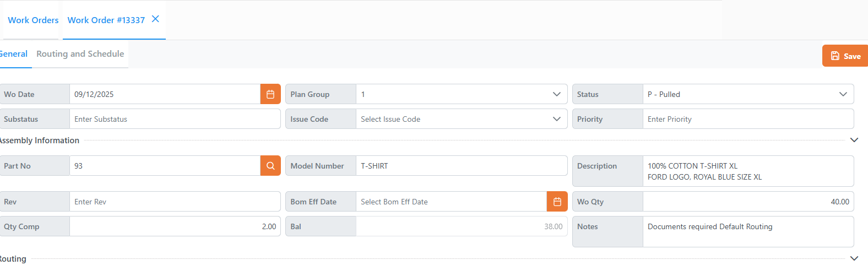The height and width of the screenshot is (265, 868).
Task: Click the Model Number field
Action: click(x=461, y=166)
